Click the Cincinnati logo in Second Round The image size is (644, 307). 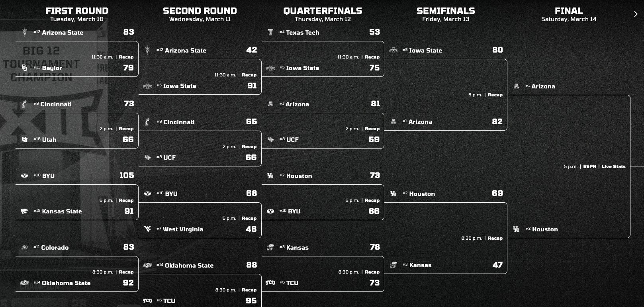click(x=147, y=122)
